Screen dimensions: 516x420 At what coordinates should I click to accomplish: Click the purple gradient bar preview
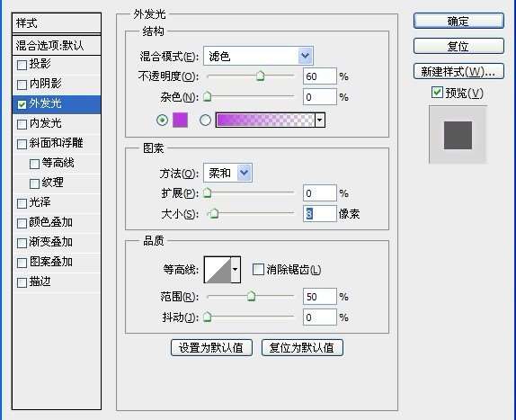click(x=265, y=120)
